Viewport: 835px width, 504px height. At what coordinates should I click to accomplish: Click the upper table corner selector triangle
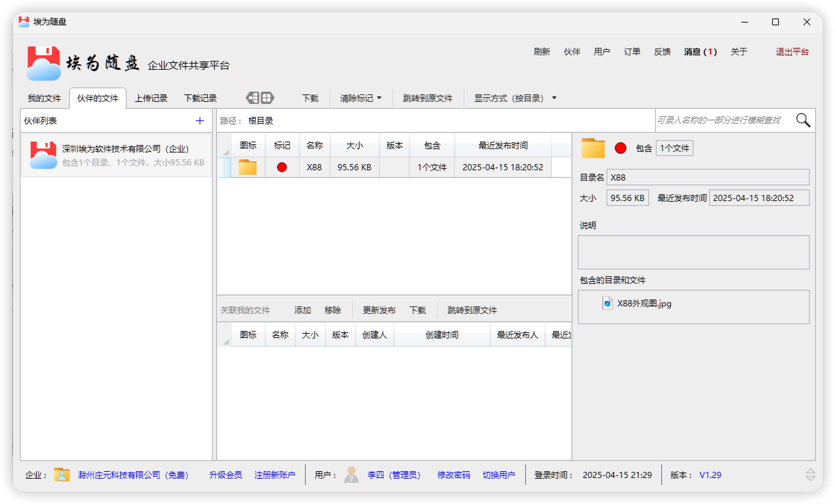pyautogui.click(x=226, y=152)
